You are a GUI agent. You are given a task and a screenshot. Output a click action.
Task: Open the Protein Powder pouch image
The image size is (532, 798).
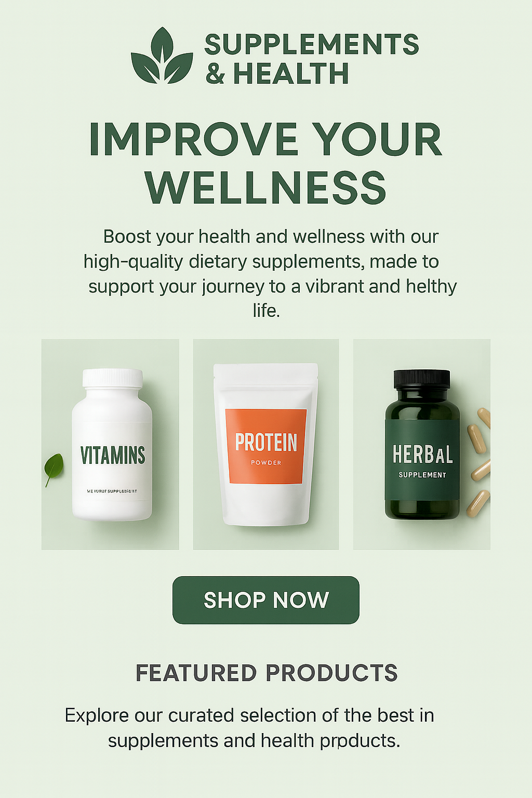[x=266, y=444]
